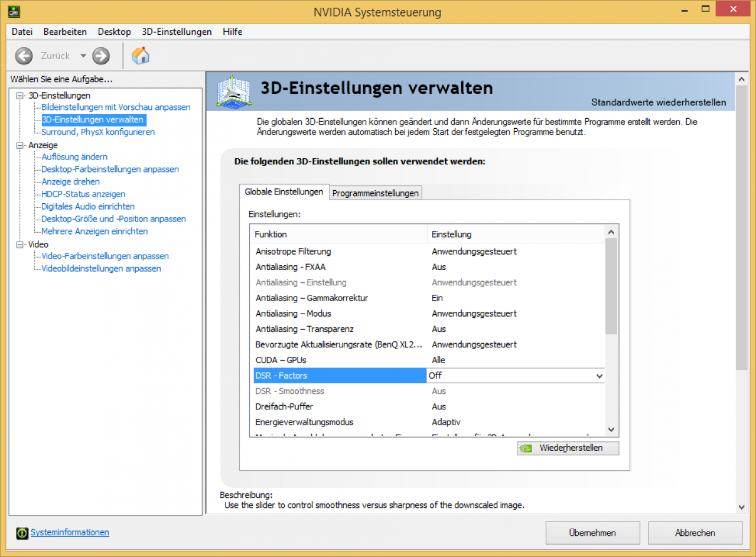Collapse the Video tree node
The width and height of the screenshot is (756, 557).
click(x=19, y=245)
